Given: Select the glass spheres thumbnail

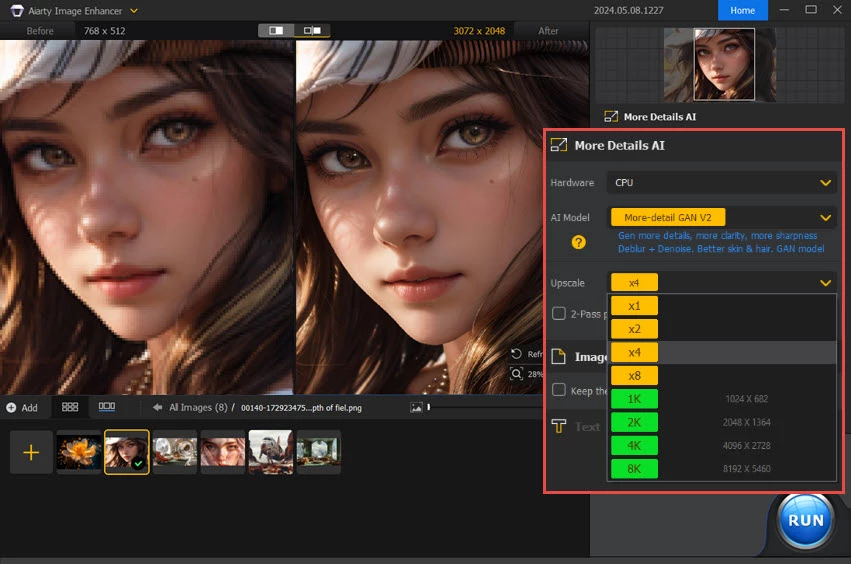Looking at the screenshot, I should [175, 452].
